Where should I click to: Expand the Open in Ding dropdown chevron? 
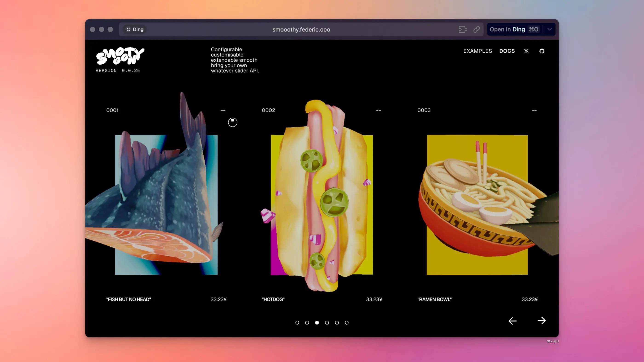549,29
